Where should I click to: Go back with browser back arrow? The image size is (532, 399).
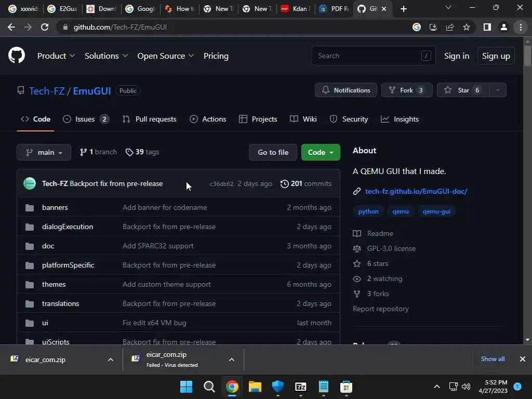tap(11, 27)
